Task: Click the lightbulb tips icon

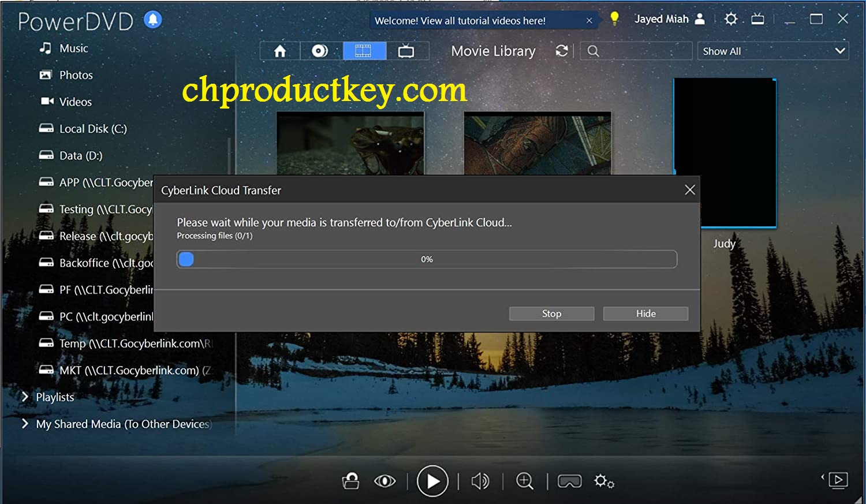Action: pos(615,18)
